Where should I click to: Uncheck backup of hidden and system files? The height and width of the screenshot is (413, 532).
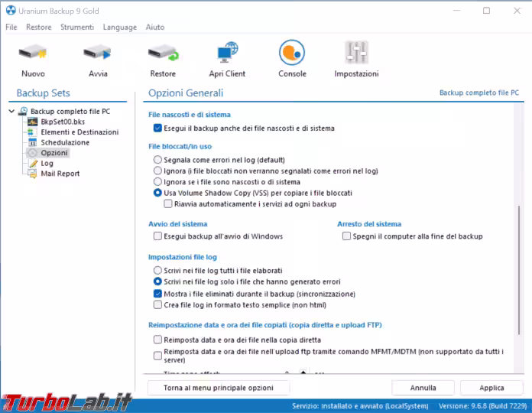coord(157,128)
